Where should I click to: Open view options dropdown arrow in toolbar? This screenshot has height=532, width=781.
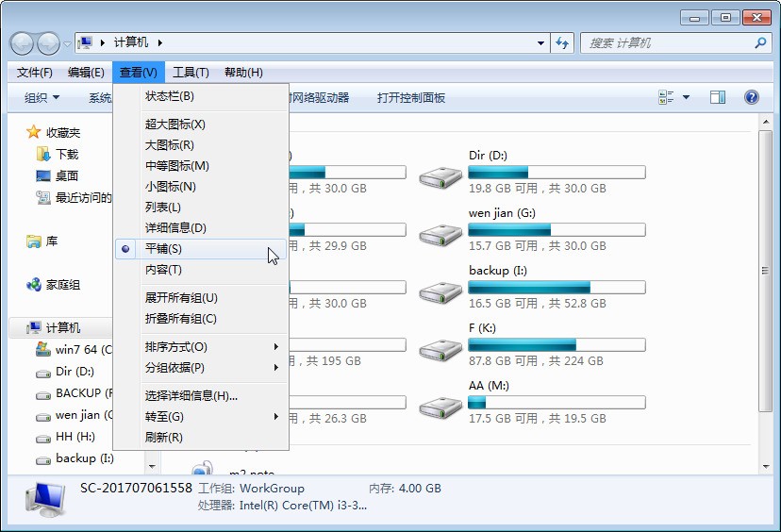[x=686, y=97]
